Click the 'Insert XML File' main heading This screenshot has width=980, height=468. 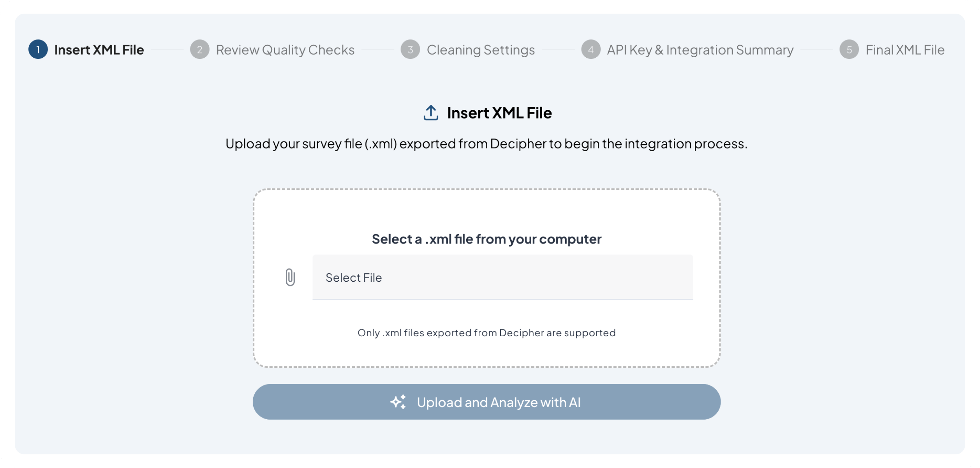coord(499,113)
